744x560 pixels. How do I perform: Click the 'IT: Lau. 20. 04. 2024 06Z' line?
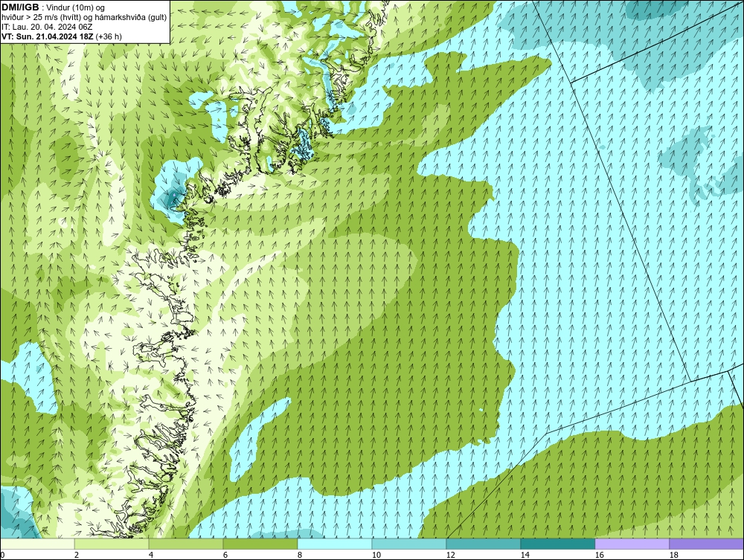pos(47,27)
